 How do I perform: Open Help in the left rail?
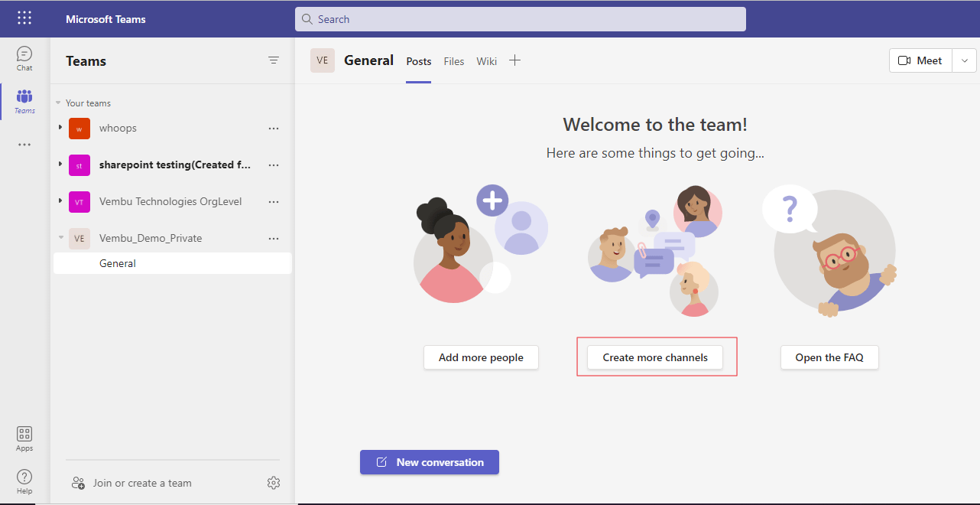coord(24,481)
